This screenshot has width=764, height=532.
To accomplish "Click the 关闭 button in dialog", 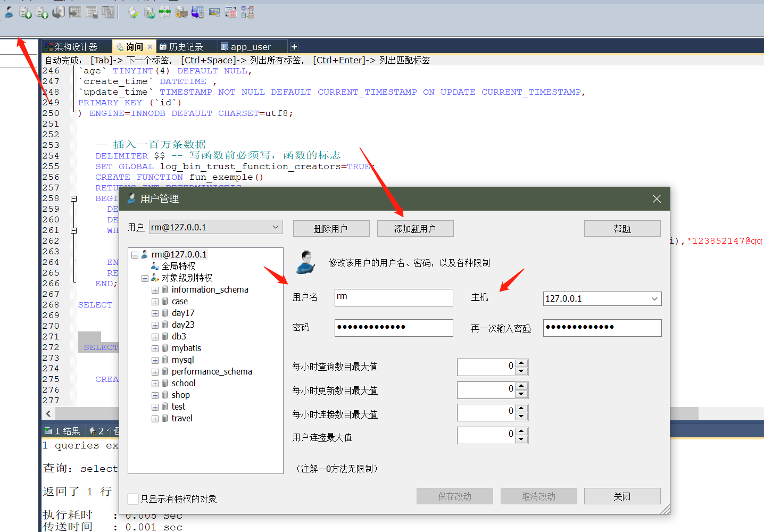I will pyautogui.click(x=622, y=496).
